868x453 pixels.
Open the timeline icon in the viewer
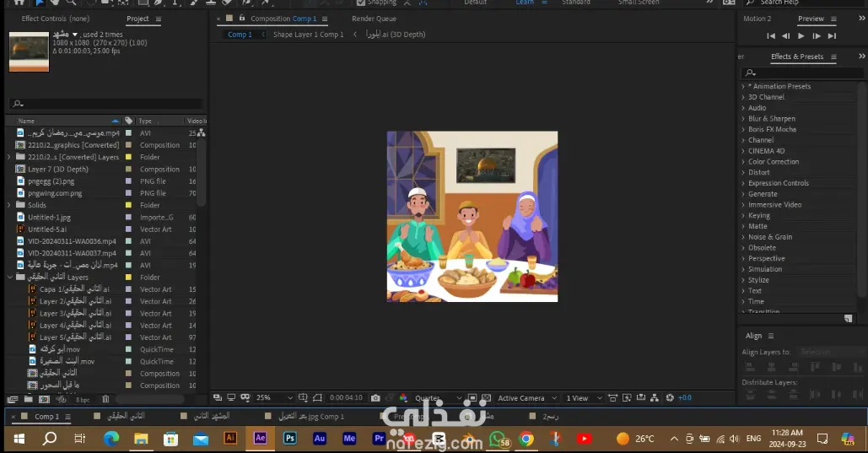tap(641, 397)
